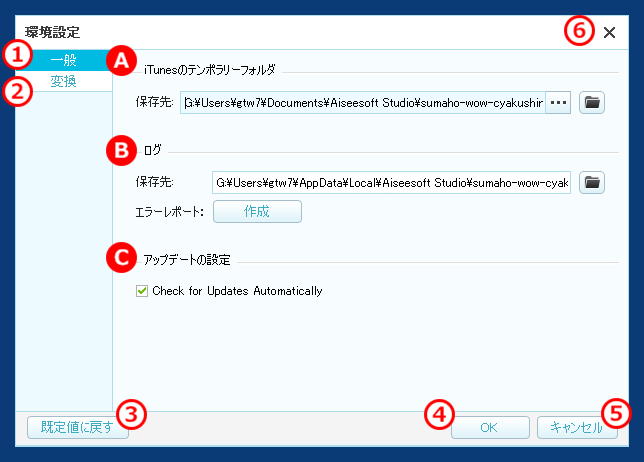Click the log 保存先 path field
The height and width of the screenshot is (462, 644).
(x=391, y=182)
